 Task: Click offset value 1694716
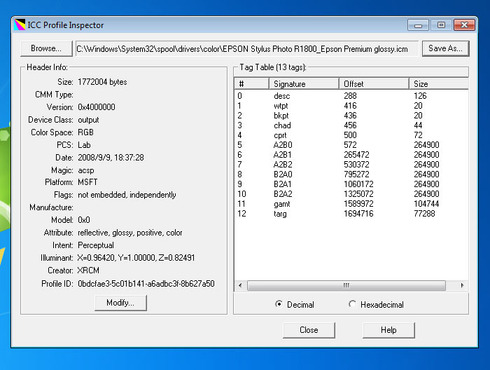(358, 213)
